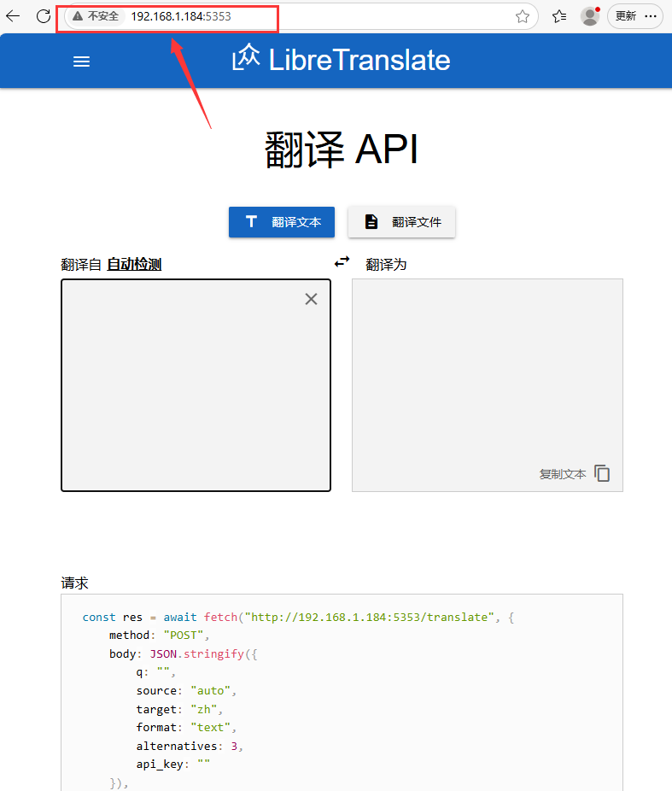The height and width of the screenshot is (791, 672).
Task: Click the LibreTranslate logo title
Action: 342,60
